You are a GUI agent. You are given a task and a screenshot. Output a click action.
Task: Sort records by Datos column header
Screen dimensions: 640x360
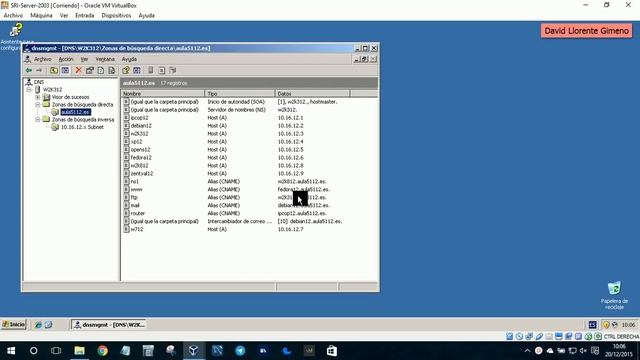click(x=313, y=93)
